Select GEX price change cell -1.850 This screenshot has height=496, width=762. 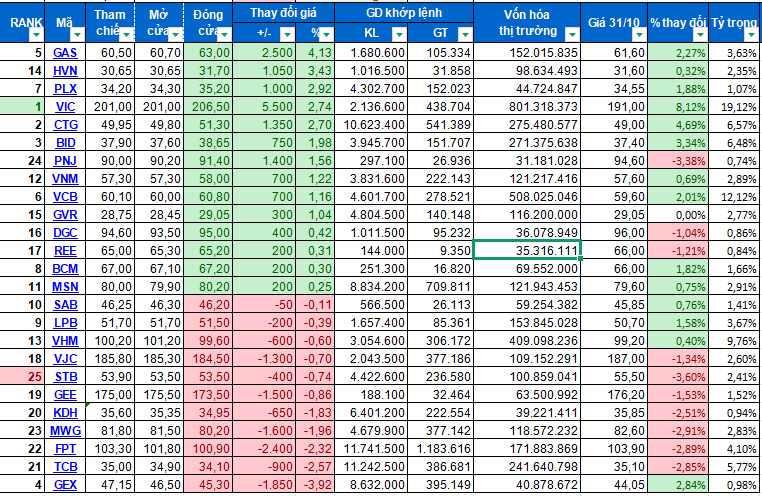click(x=264, y=484)
